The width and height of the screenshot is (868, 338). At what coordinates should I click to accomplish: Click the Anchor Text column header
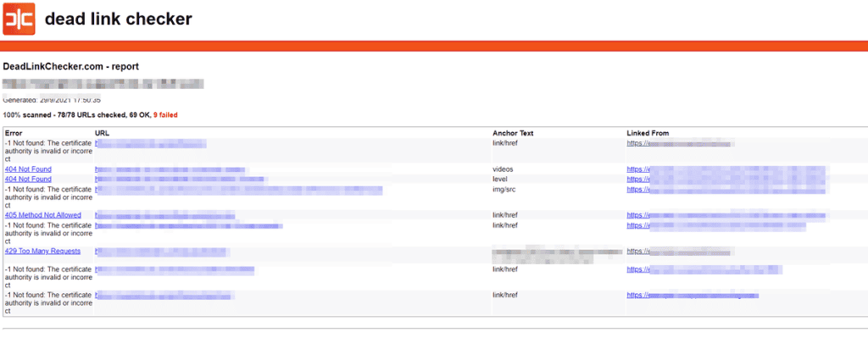[x=513, y=133]
